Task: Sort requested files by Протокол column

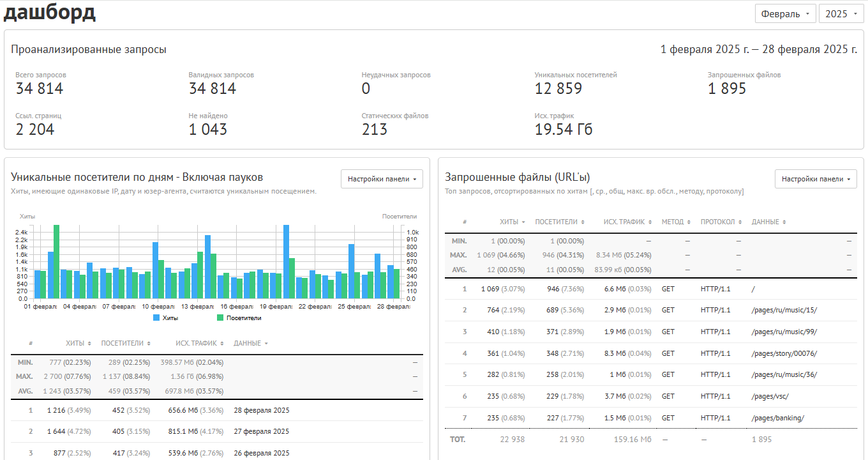Action: (x=721, y=222)
